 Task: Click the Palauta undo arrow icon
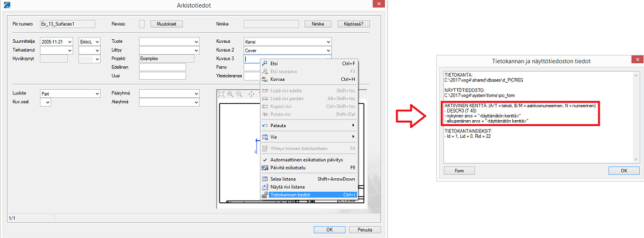pyautogui.click(x=265, y=125)
